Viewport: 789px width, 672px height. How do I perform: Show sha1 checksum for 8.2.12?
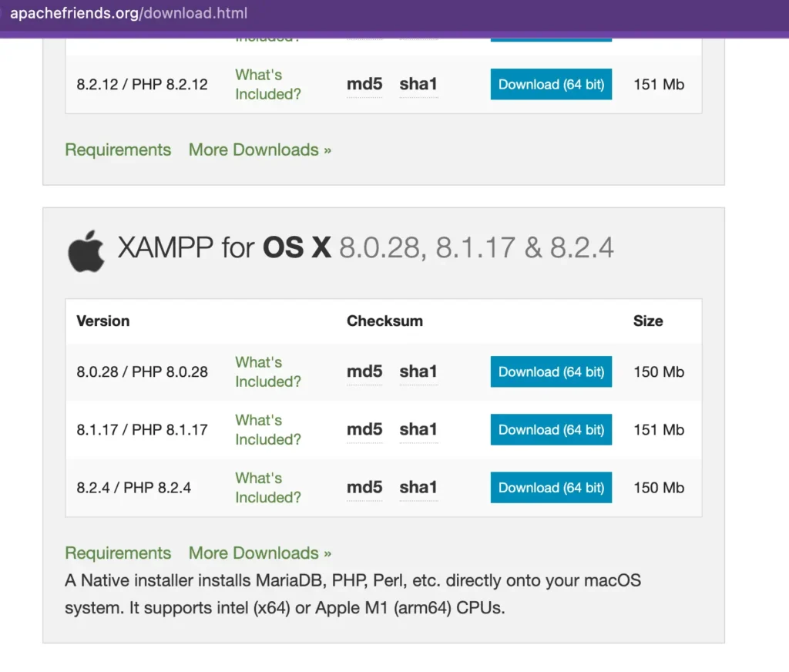[418, 84]
